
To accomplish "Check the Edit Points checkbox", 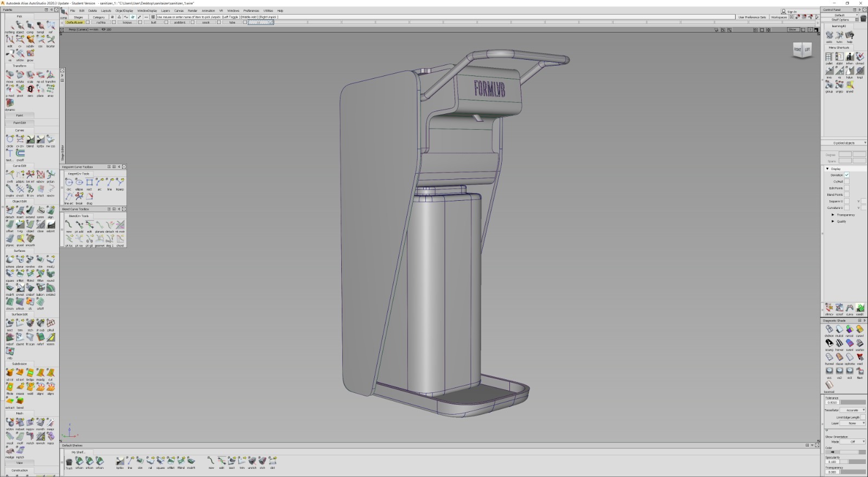I will click(x=846, y=188).
